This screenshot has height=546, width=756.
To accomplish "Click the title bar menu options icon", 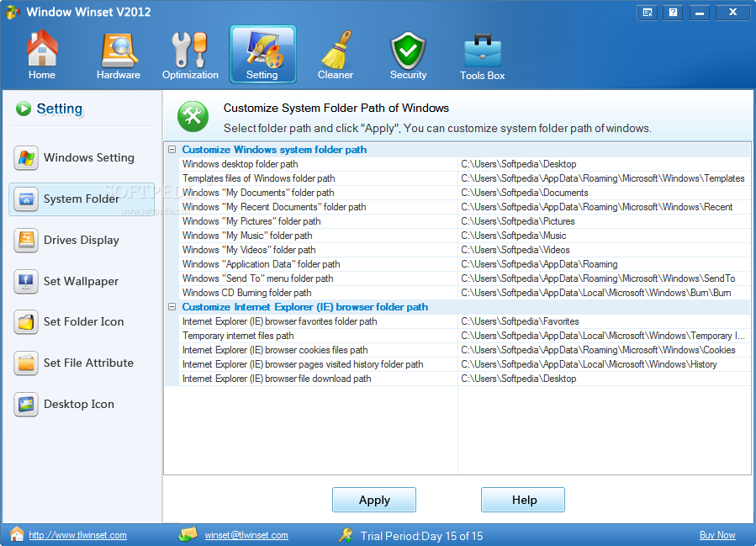I will [x=648, y=13].
